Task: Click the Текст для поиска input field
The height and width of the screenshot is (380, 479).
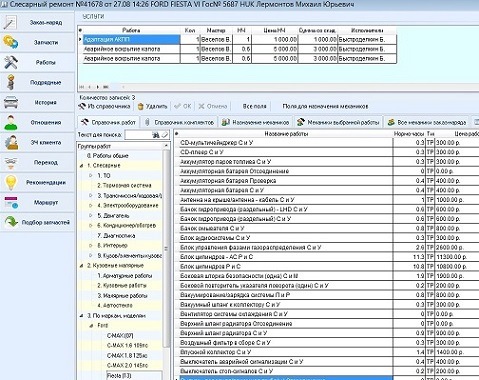Action: tap(138, 135)
